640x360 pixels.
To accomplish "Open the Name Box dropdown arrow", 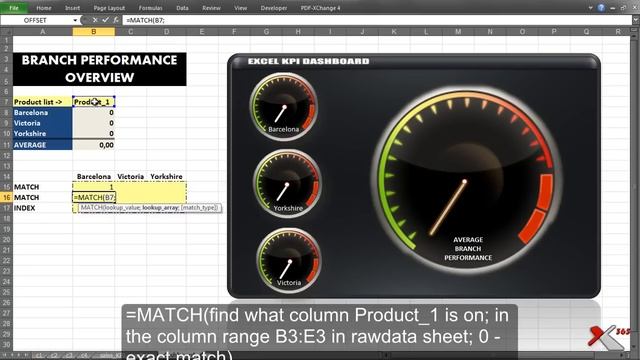I will (x=75, y=20).
